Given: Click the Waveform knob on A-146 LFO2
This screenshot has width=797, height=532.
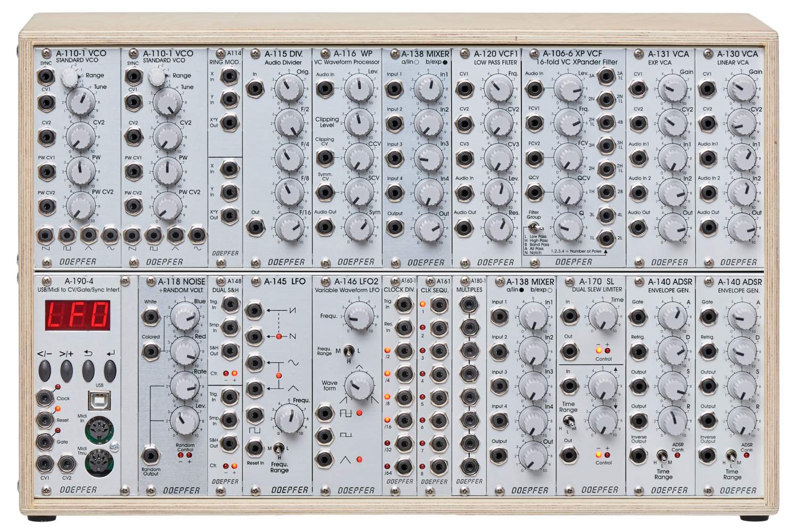Looking at the screenshot, I should (360, 384).
